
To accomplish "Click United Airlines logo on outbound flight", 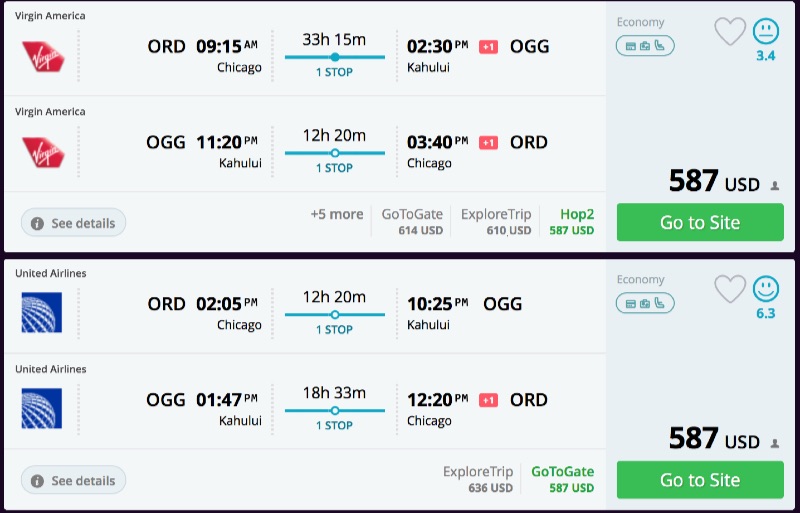I will (42, 313).
